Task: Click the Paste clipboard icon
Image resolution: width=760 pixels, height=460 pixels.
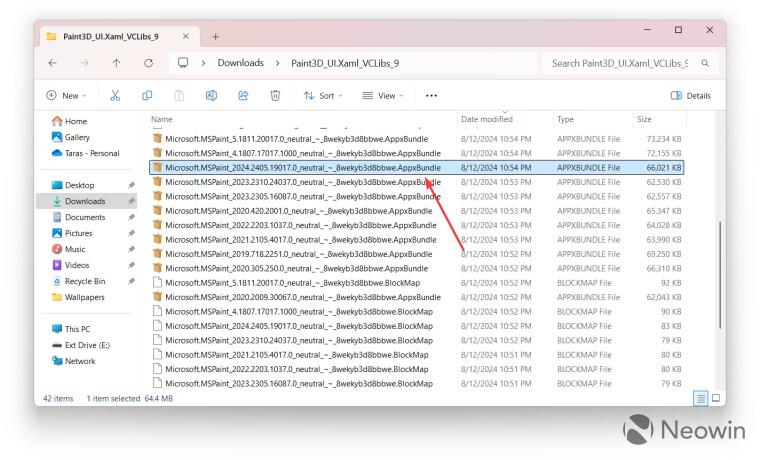Action: click(x=179, y=95)
